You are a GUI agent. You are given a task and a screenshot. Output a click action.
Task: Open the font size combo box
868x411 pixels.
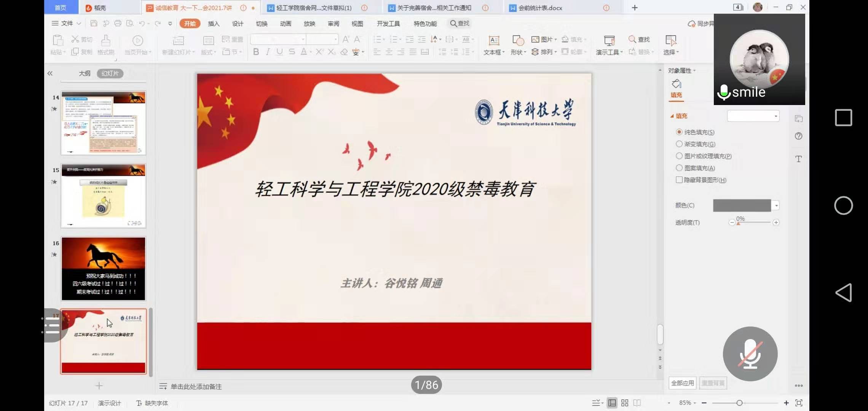click(322, 39)
